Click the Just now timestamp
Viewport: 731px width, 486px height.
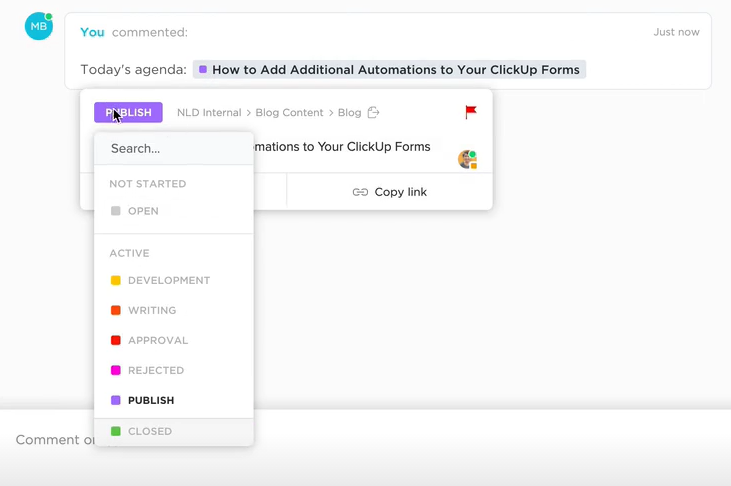pos(676,32)
